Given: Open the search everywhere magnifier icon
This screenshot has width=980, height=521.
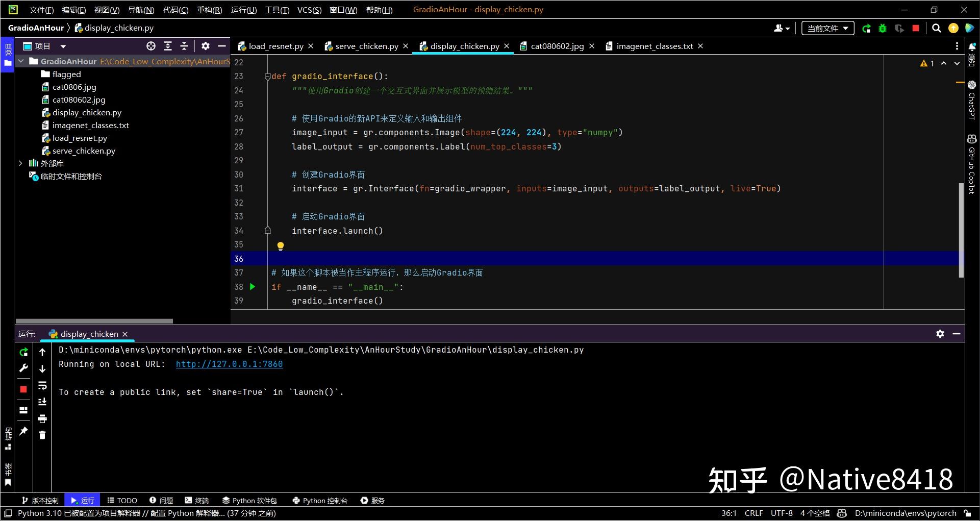Looking at the screenshot, I should 937,29.
